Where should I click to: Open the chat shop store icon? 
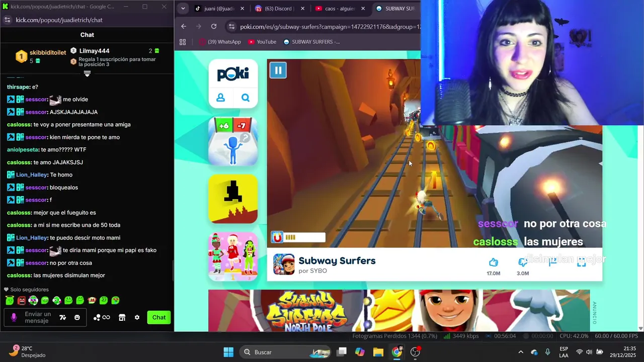click(122, 317)
